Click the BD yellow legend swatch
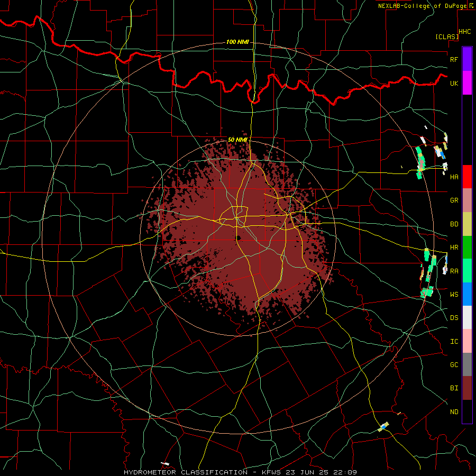 click(467, 224)
